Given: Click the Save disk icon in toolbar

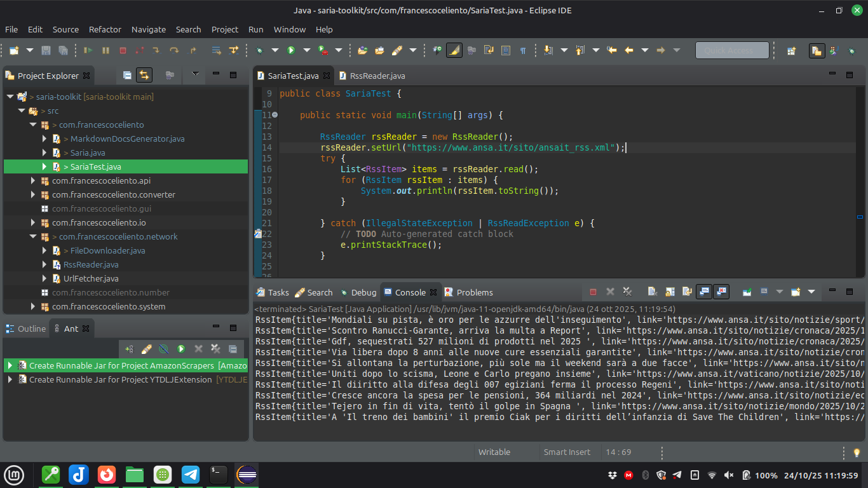Looking at the screenshot, I should coord(46,50).
